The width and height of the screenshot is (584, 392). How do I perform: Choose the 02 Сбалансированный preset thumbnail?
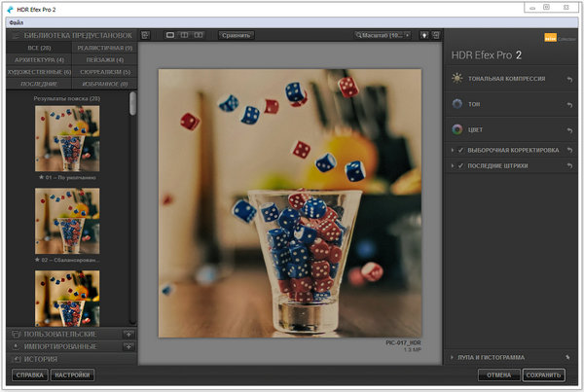(67, 221)
